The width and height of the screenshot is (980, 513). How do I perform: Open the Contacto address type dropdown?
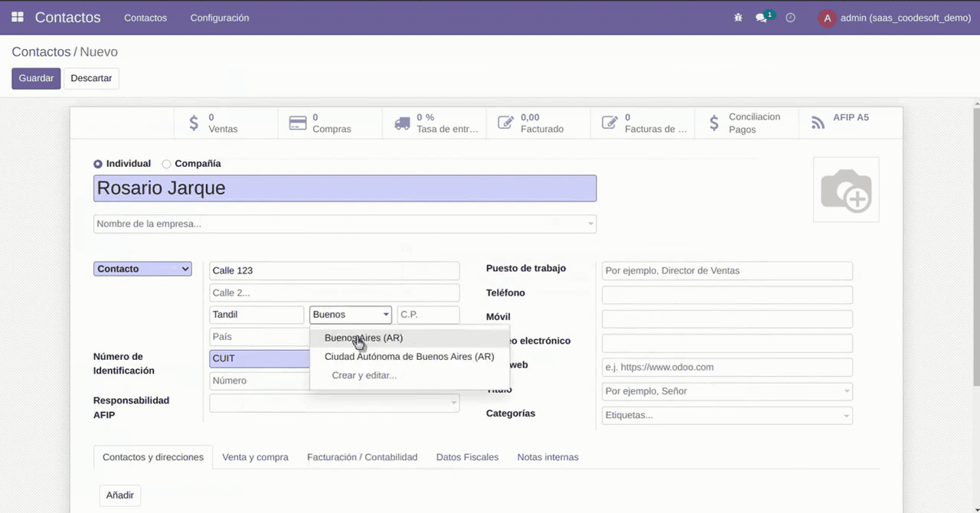[x=142, y=269]
